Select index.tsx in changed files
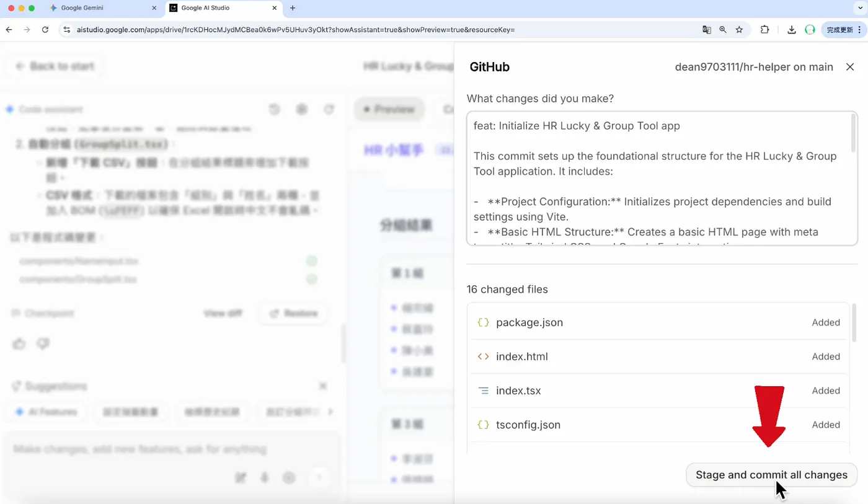This screenshot has height=504, width=868. 658,391
